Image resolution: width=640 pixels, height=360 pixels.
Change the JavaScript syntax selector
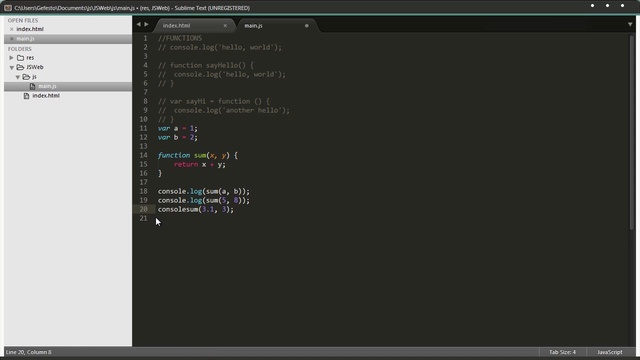coord(609,352)
